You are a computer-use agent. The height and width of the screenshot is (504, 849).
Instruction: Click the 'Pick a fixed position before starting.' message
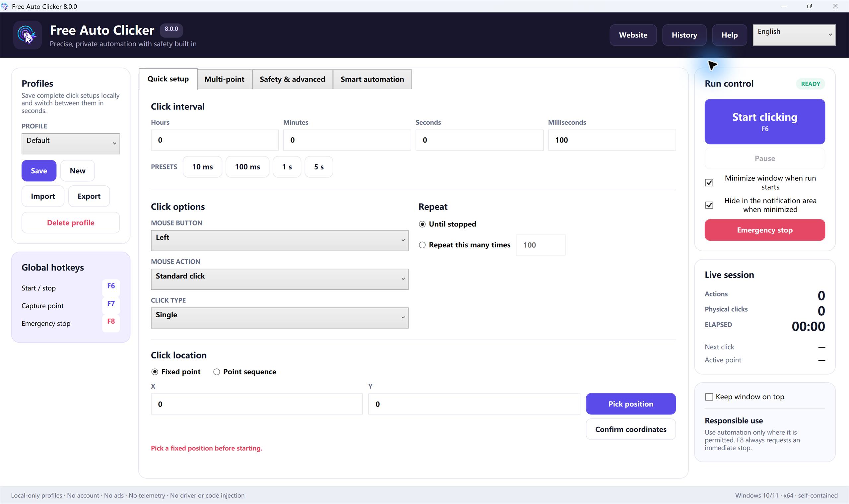[x=207, y=448]
